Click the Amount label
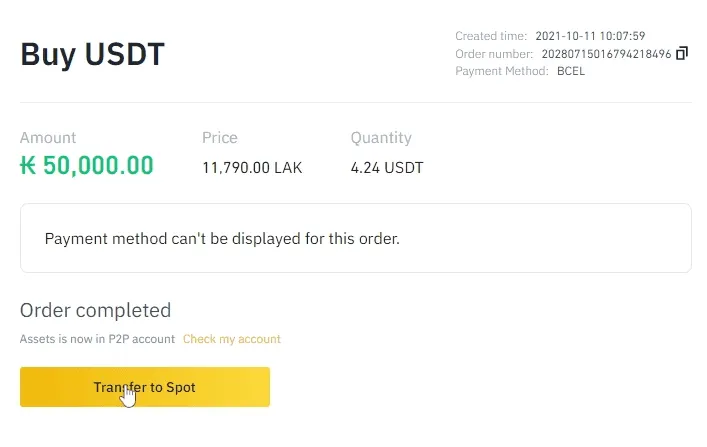 [48, 138]
